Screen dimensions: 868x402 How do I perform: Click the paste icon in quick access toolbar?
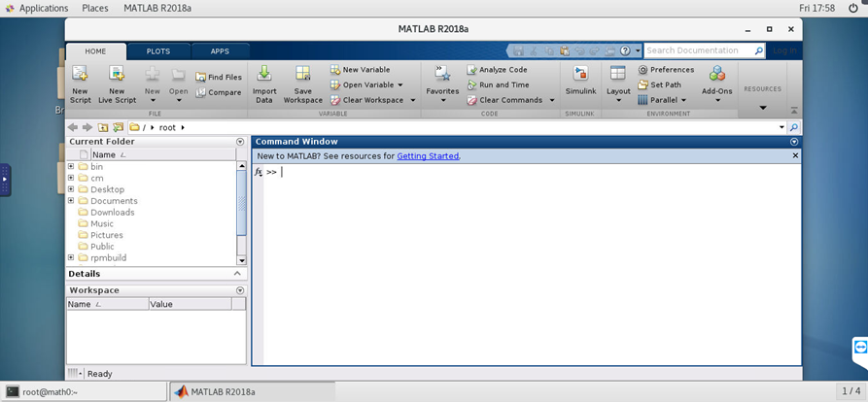point(565,50)
